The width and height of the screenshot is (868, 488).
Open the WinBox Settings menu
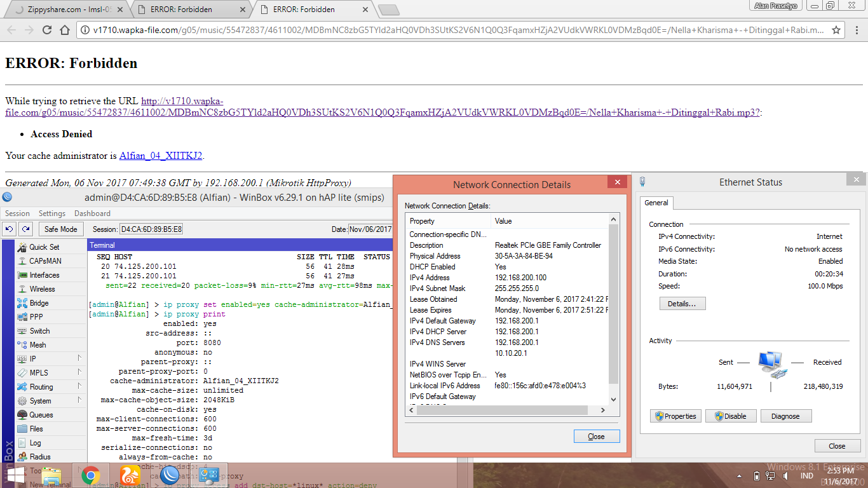tap(52, 213)
